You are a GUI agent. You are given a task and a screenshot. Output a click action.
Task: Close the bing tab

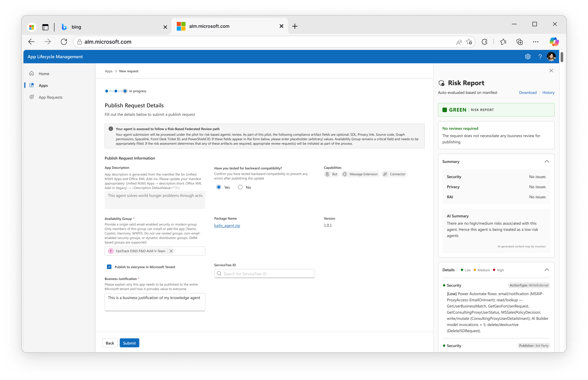pos(165,27)
